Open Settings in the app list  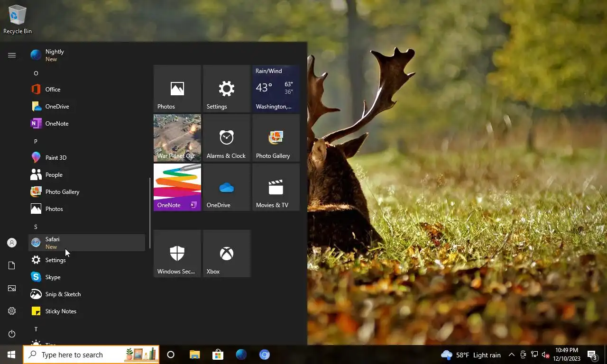coord(87,260)
